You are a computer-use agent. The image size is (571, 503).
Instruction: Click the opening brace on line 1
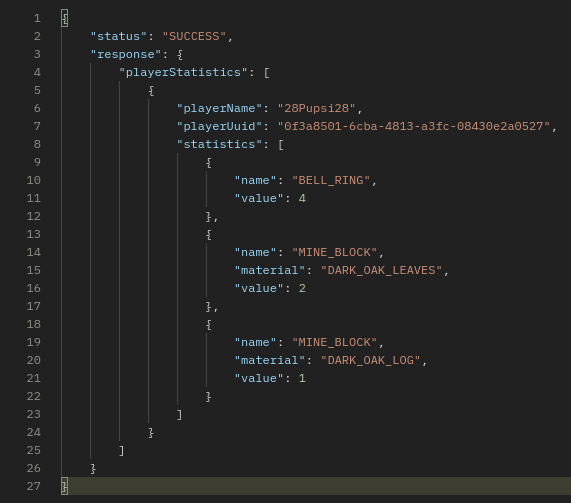pos(64,18)
